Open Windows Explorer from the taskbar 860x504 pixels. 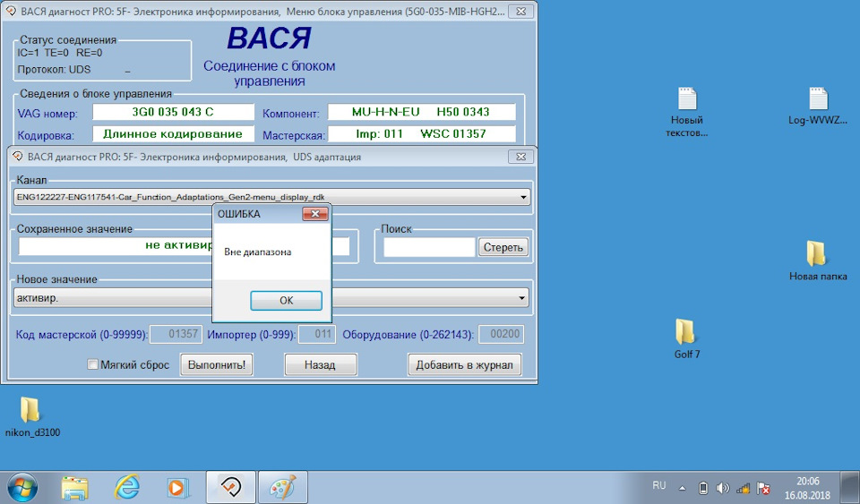[74, 487]
